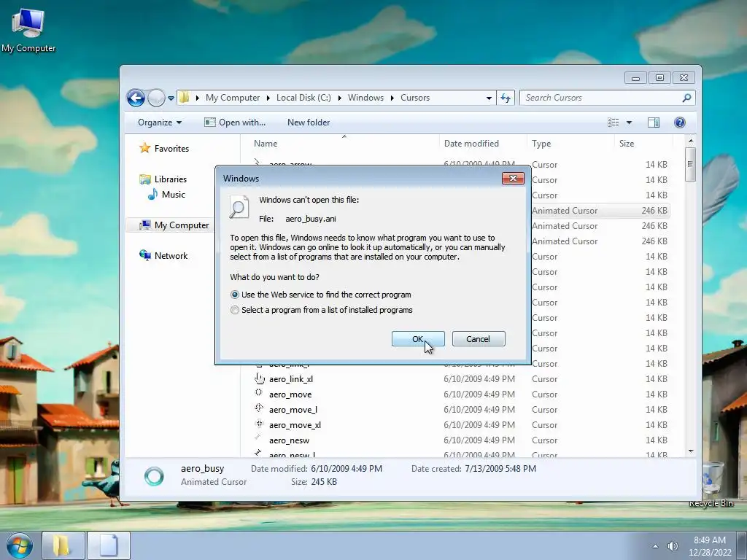Click Local Disk (C:) breadcrumb
The image size is (747, 560).
pyautogui.click(x=303, y=98)
